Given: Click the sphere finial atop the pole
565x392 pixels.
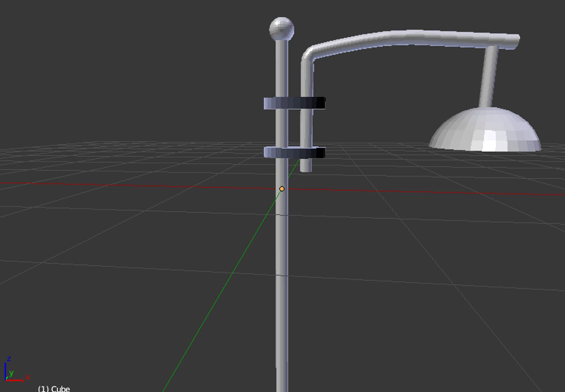Looking at the screenshot, I should (x=281, y=29).
